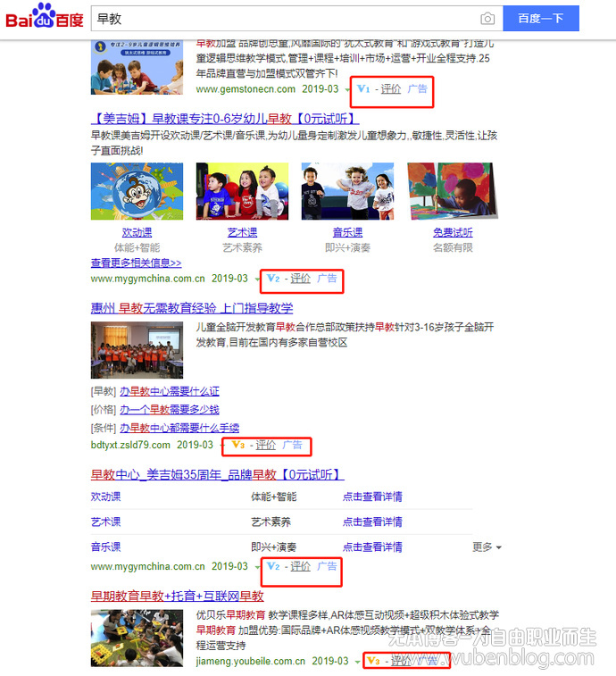
Task: Expand arrow after first mygymchina.com.cn date
Action: coord(257,280)
